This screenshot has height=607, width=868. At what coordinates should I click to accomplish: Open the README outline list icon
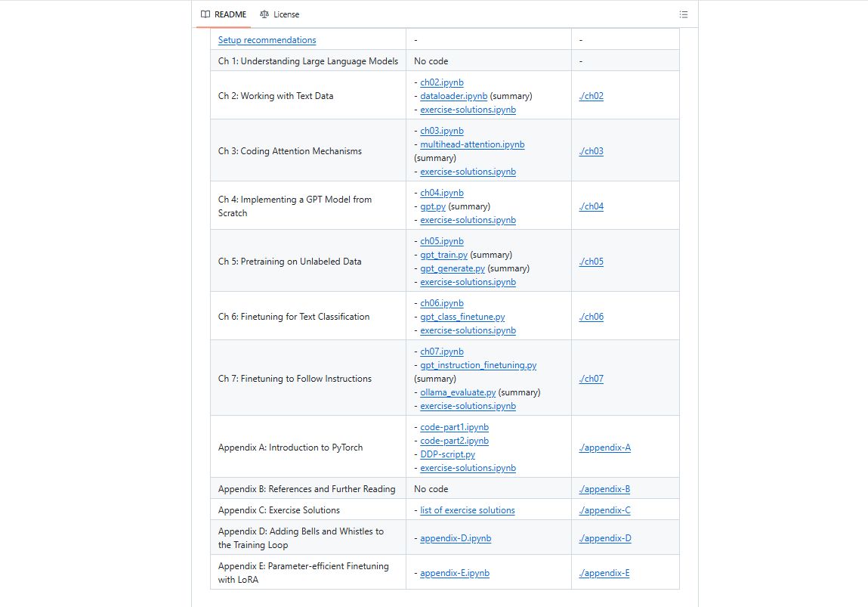684,14
